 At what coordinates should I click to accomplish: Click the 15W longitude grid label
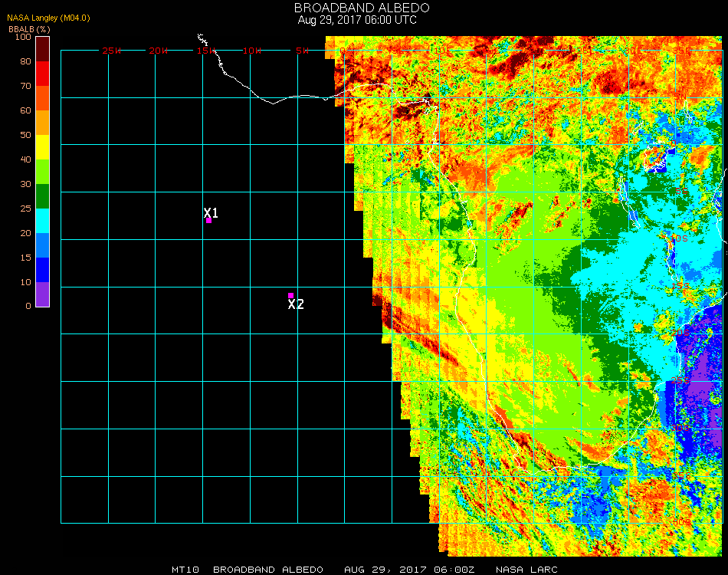tap(207, 51)
